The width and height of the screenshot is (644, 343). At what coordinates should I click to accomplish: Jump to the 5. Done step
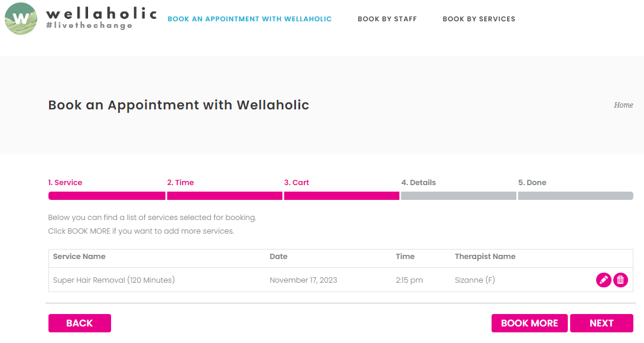click(533, 182)
